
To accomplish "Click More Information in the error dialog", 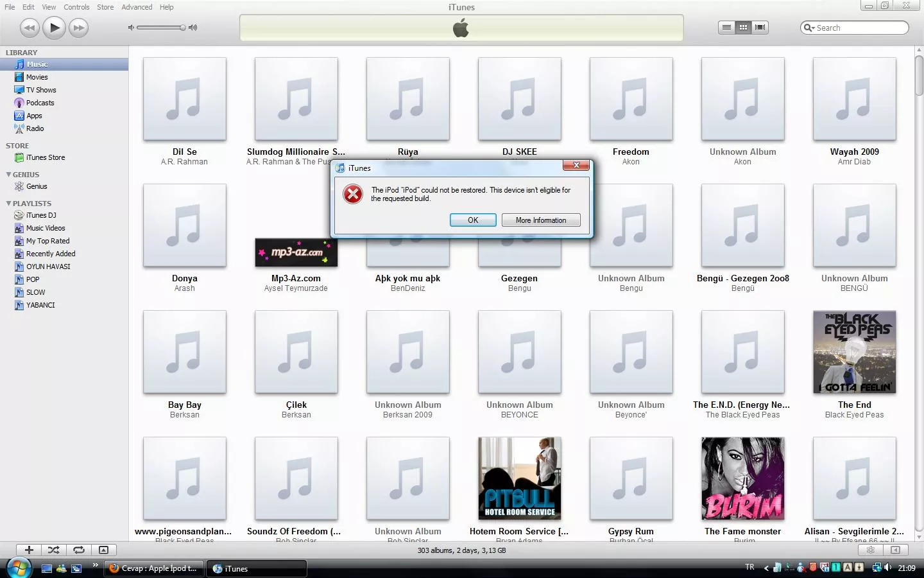I will pos(541,220).
